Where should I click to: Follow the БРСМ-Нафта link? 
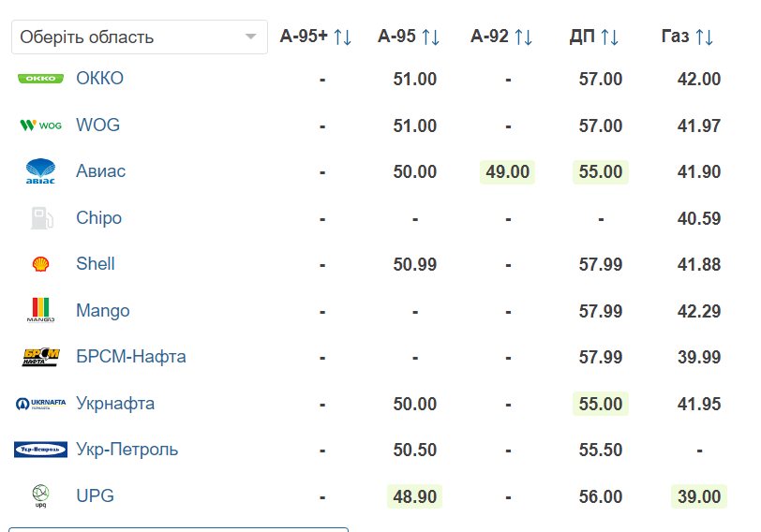131,357
